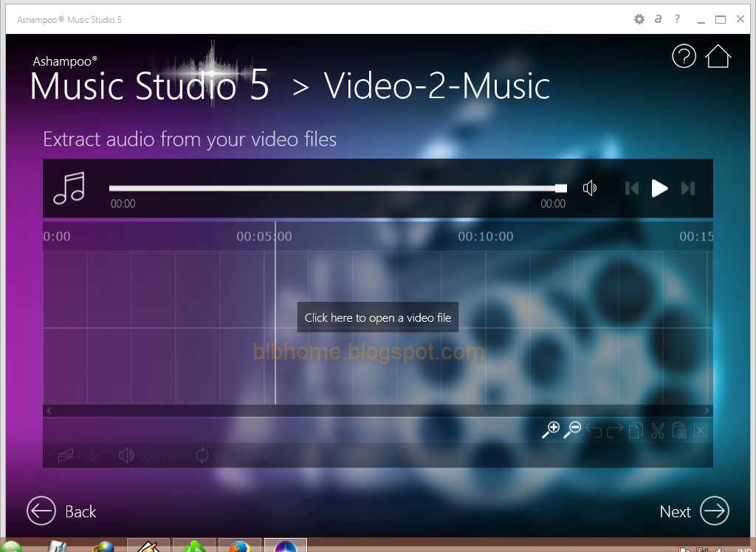Zoom in on the waveform
The image size is (756, 552).
(550, 429)
